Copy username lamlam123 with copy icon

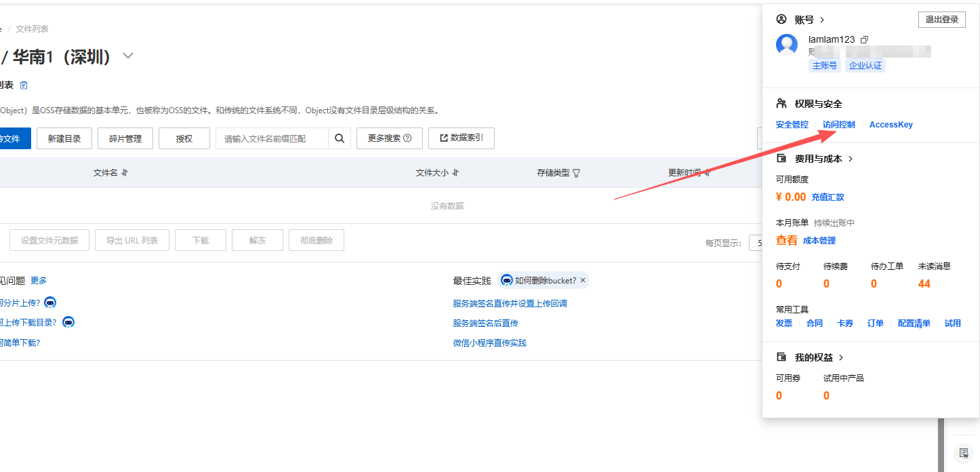pyautogui.click(x=864, y=40)
